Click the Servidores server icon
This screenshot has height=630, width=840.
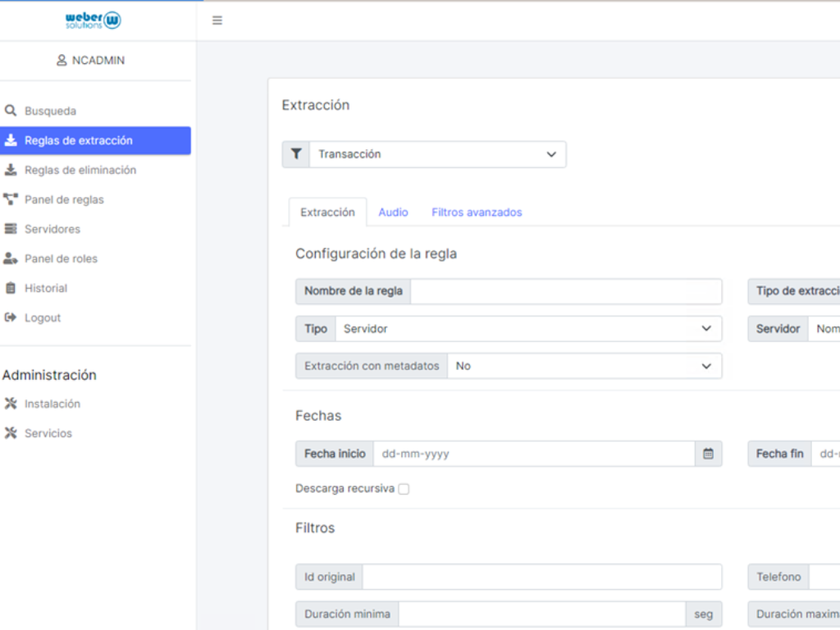[x=10, y=229]
